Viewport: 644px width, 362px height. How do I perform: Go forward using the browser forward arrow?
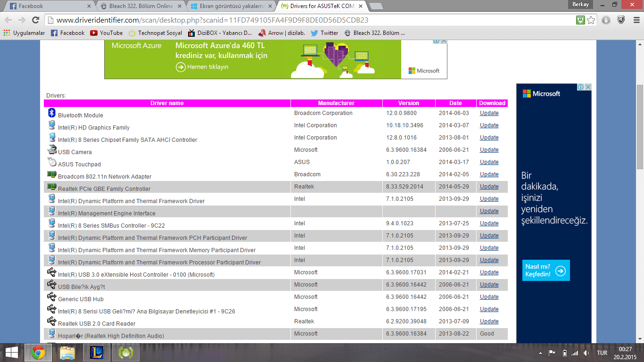tap(22, 20)
